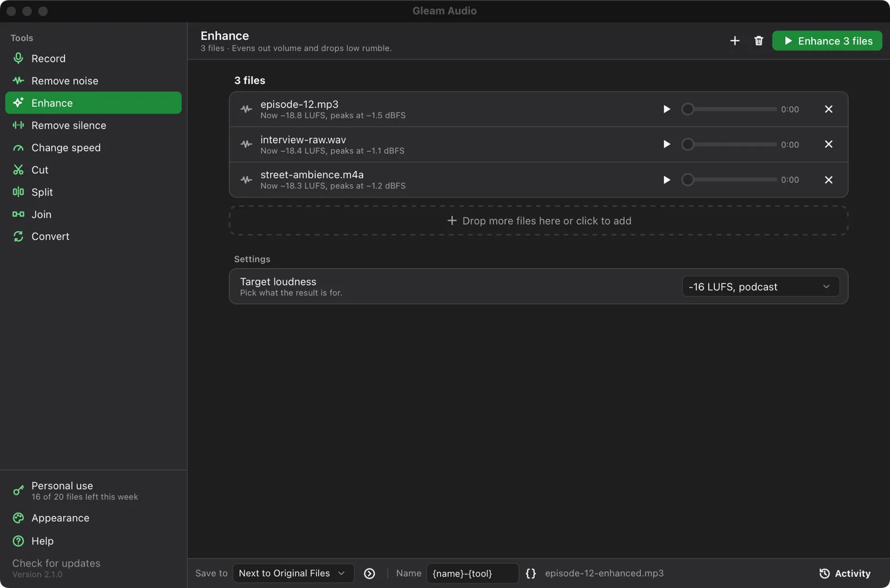The height and width of the screenshot is (588, 890).
Task: Open the Save to location dropdown
Action: pos(293,573)
